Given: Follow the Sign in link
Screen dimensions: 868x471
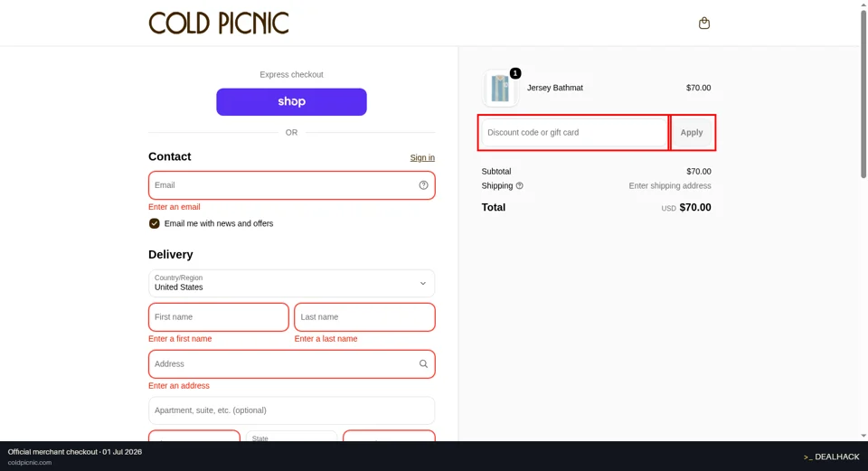Looking at the screenshot, I should (422, 157).
